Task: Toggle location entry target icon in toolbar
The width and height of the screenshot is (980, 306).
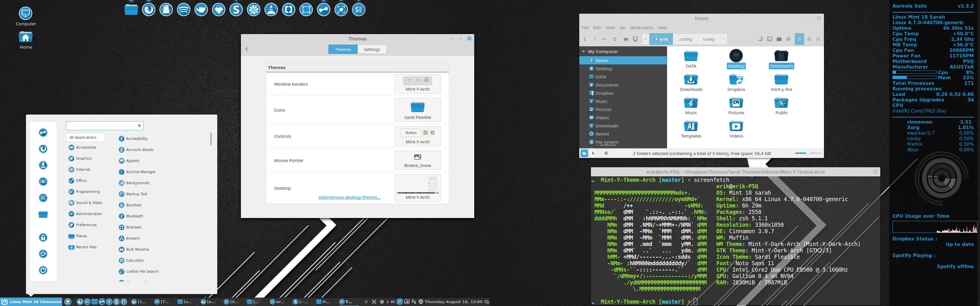Action: pyautogui.click(x=788, y=39)
